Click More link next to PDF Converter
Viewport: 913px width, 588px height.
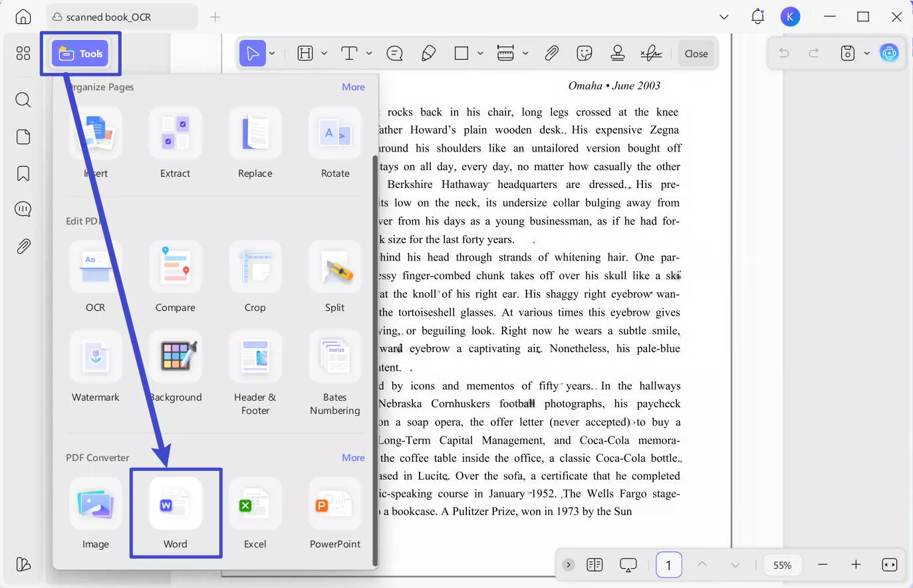click(x=353, y=458)
